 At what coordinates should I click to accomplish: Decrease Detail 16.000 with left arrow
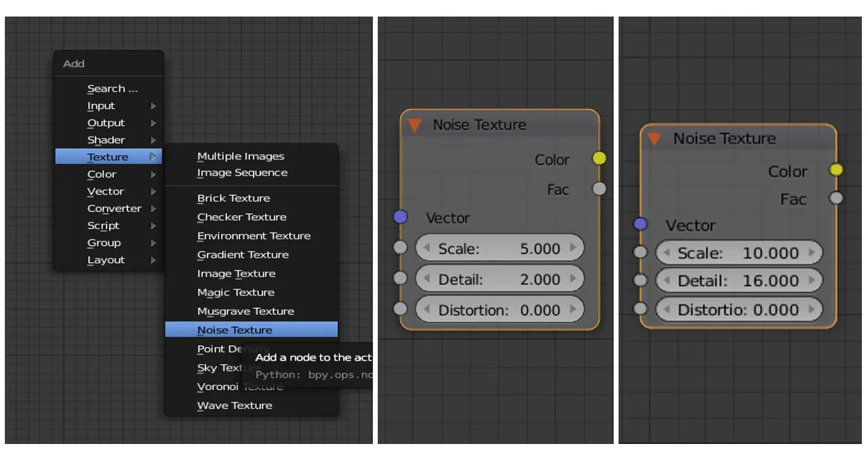click(x=667, y=281)
